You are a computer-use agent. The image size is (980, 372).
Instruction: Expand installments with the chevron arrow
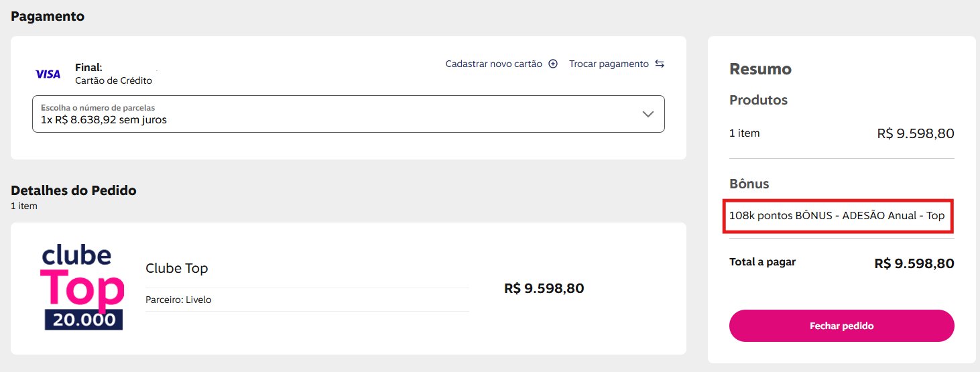point(648,114)
